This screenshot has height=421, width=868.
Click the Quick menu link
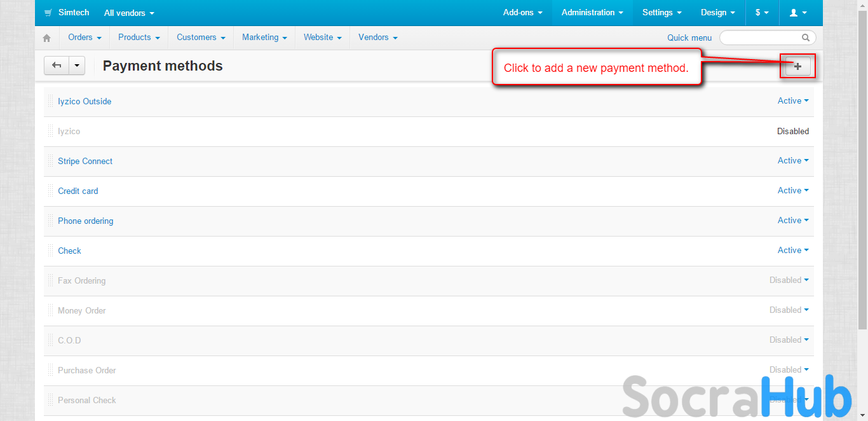689,38
